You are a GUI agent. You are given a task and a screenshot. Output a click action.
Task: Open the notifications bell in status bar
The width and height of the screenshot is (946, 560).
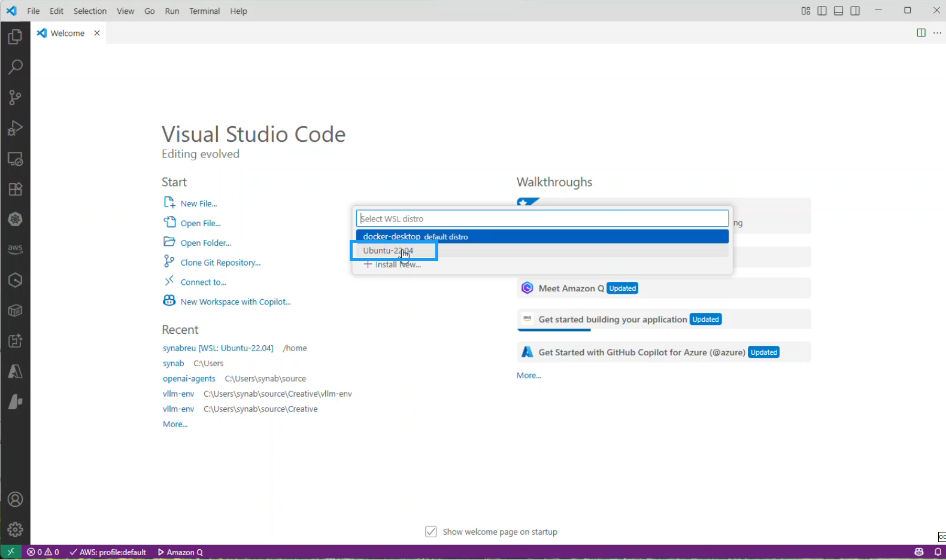938,552
